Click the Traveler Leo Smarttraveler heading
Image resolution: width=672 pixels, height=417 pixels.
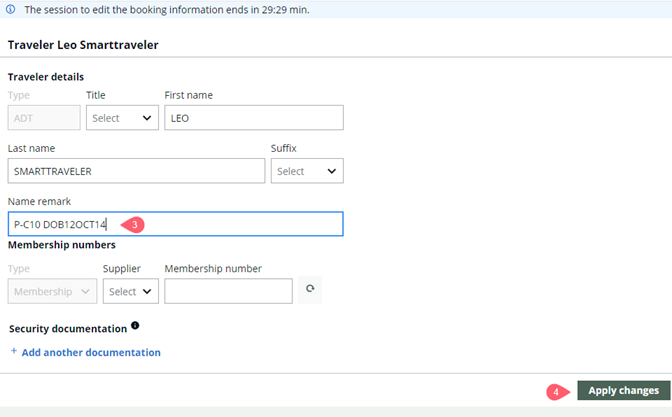[83, 46]
